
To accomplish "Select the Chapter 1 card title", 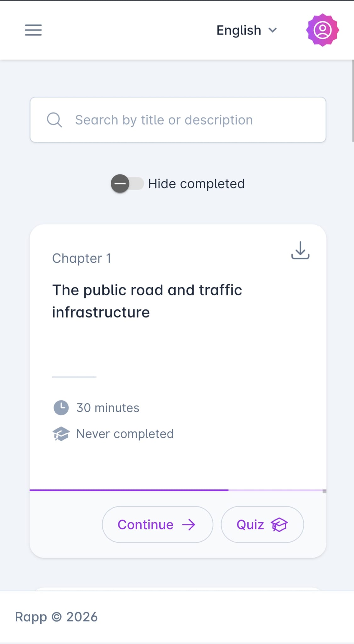I will (147, 300).
